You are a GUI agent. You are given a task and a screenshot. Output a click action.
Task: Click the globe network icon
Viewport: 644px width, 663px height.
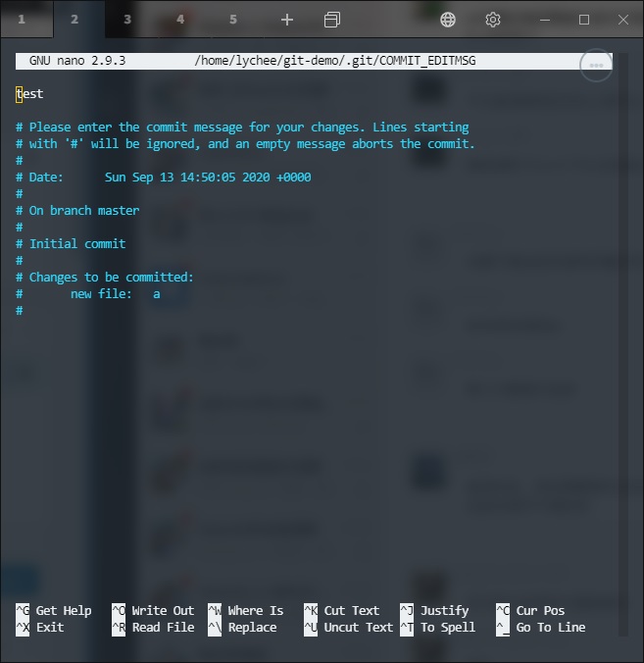448,20
